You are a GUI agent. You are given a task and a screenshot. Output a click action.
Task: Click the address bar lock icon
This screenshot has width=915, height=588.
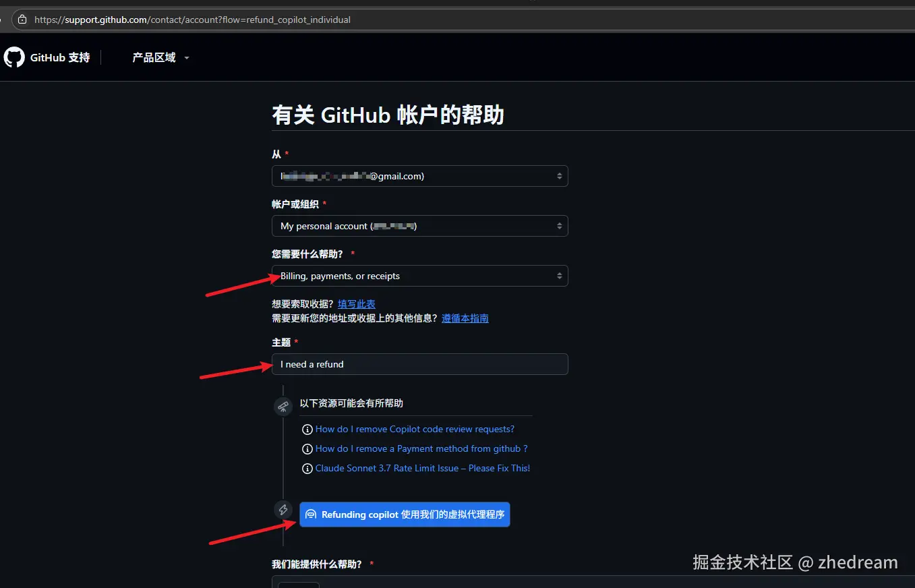pos(23,20)
